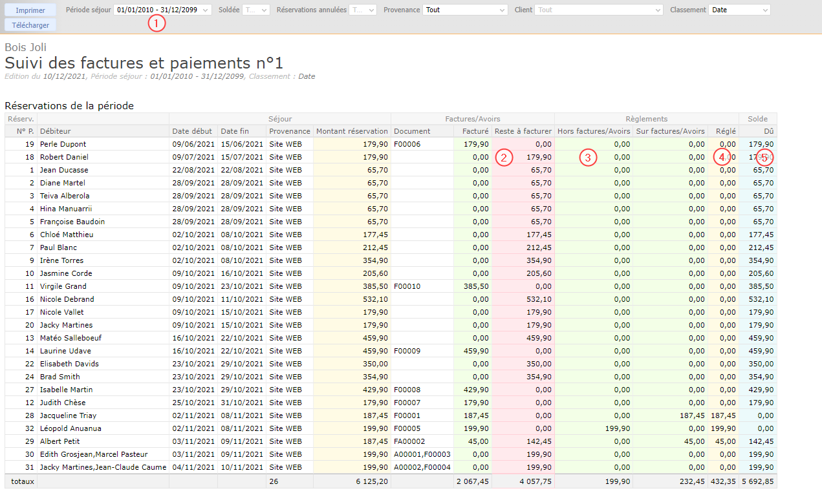Open the Client selection dropdown
822x504 pixels.
(598, 10)
